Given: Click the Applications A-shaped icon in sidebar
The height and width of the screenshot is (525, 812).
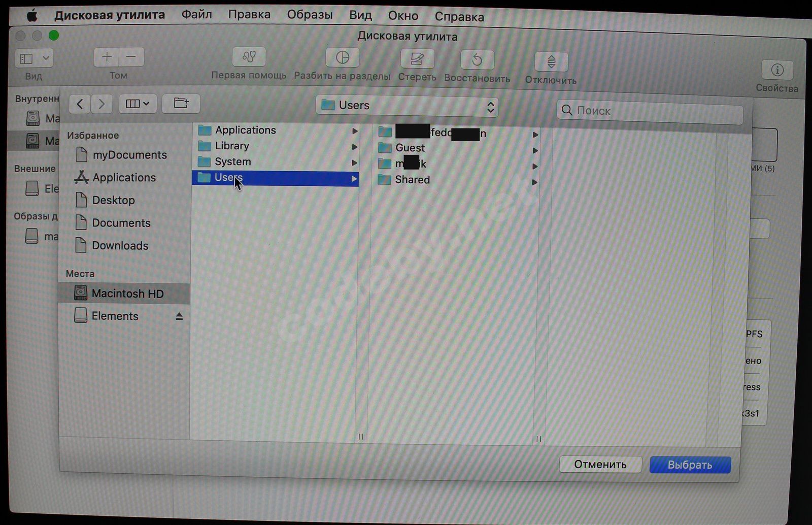Looking at the screenshot, I should tap(81, 177).
